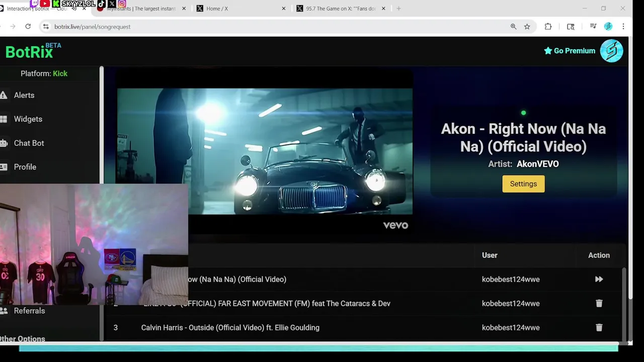This screenshot has width=644, height=362.
Task: Click the Go Premium star icon
Action: pyautogui.click(x=548, y=51)
